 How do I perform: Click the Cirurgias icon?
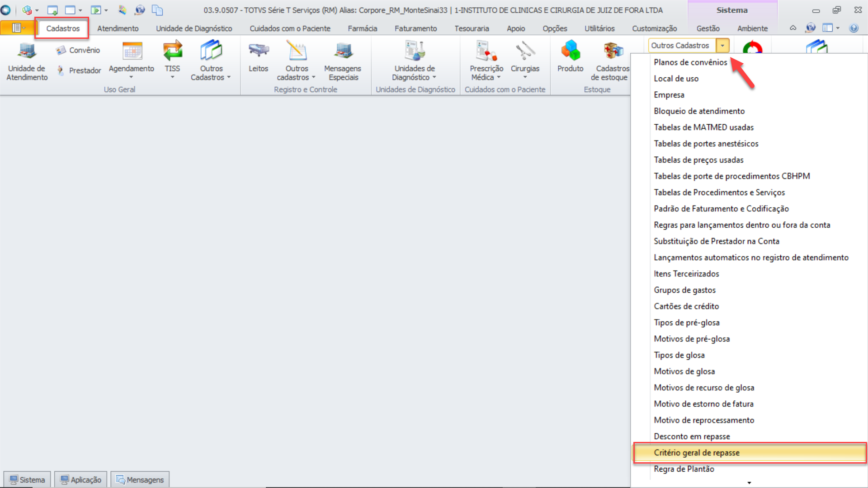(525, 51)
